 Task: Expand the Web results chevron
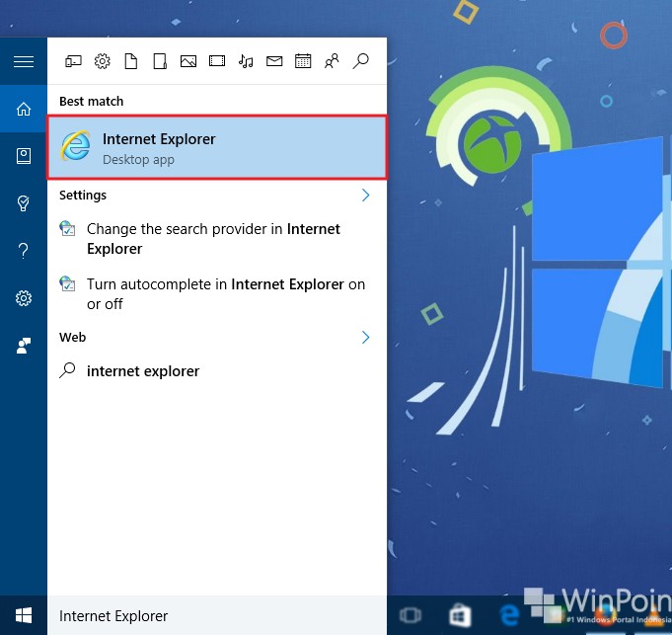(x=365, y=338)
